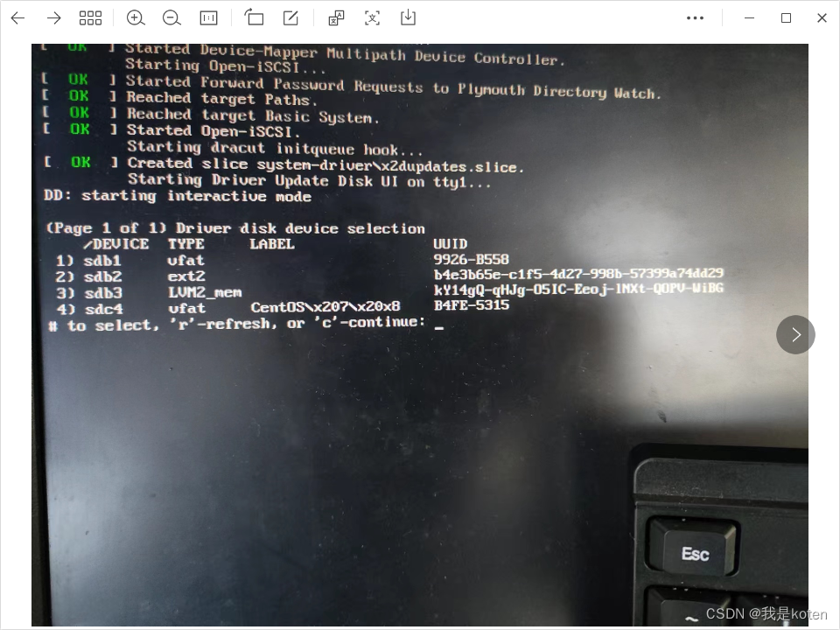Image resolution: width=840 pixels, height=630 pixels.
Task: Open the thumbnail grid view
Action: click(90, 18)
